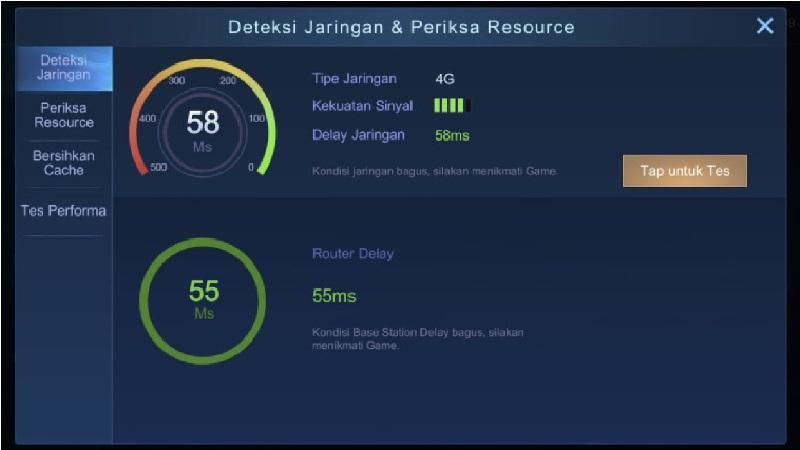Select the Deteksi Jaringan tab
The width and height of the screenshot is (800, 450).
(x=64, y=68)
